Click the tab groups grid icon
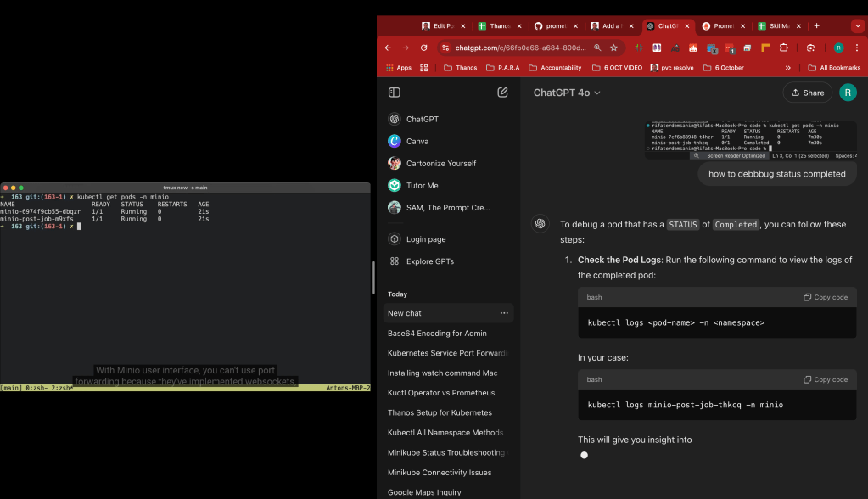The width and height of the screenshot is (868, 499). [x=424, y=68]
